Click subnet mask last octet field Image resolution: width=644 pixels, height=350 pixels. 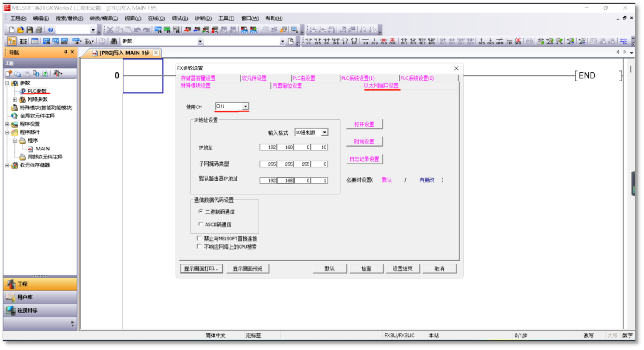pos(319,164)
